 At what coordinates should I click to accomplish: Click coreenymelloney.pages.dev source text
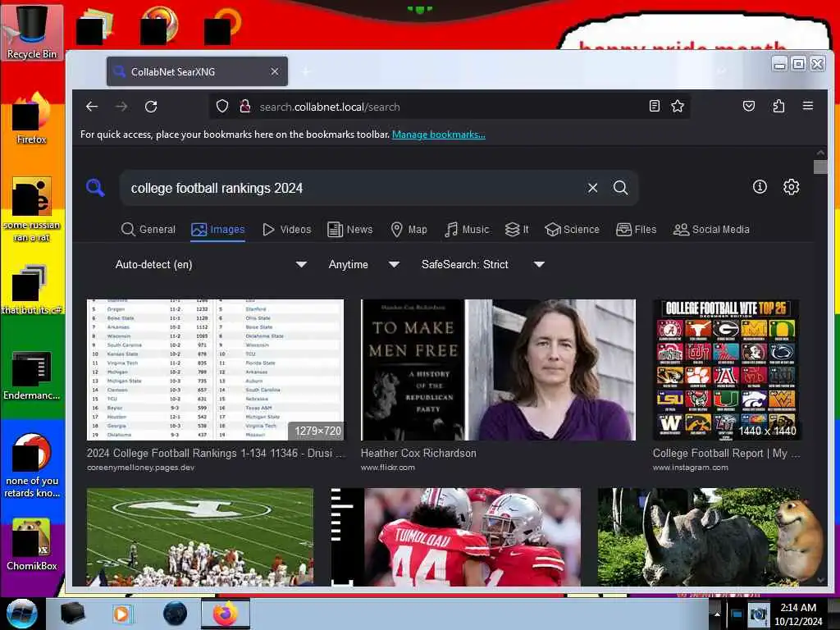tap(140, 468)
